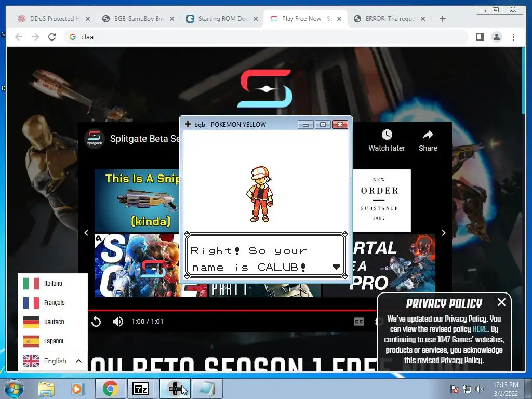Open the HERE privacy policy link
532x399 pixels.
[480, 329]
